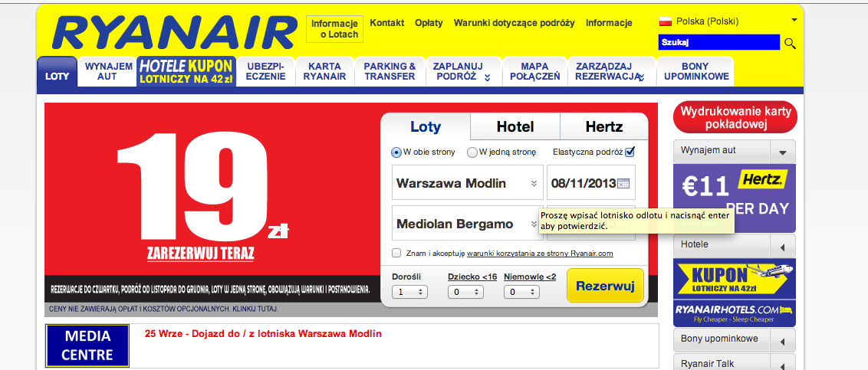Open warunki korzystania ze strony Ryanair.com link
Image resolution: width=868 pixels, height=370 pixels.
(x=540, y=254)
